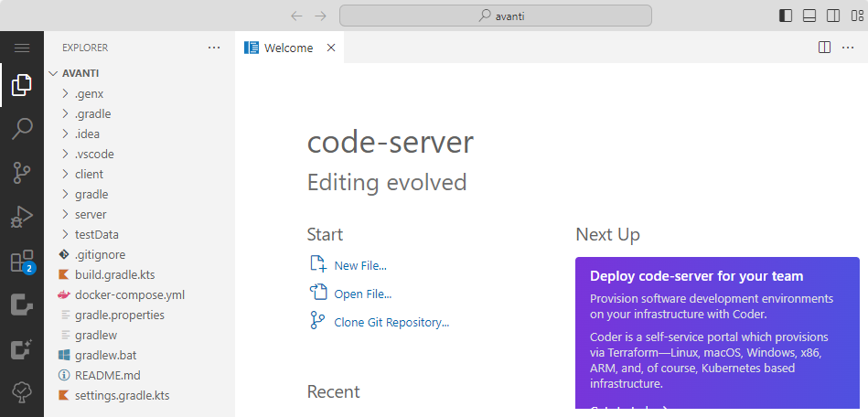Go forward with the right arrow

(320, 16)
